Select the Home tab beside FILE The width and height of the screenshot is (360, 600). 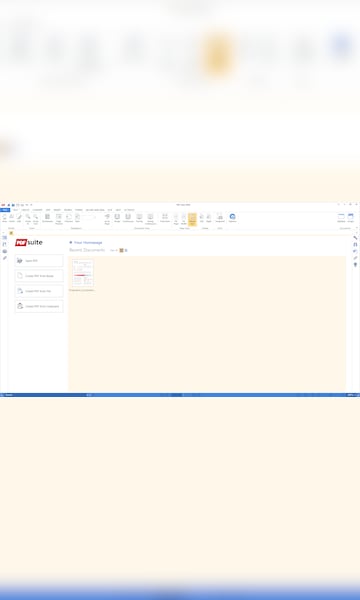[15, 210]
